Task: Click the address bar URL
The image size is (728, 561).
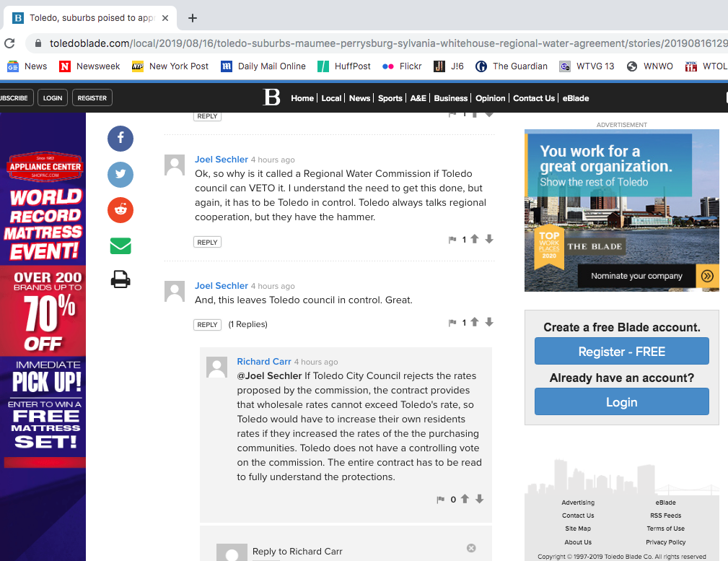Action: point(361,43)
